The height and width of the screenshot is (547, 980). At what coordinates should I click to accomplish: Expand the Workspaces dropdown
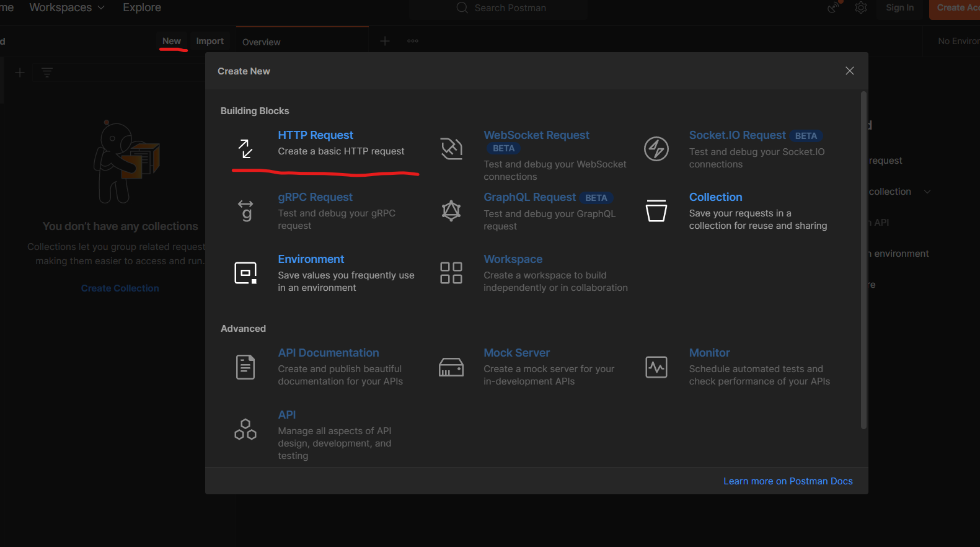(67, 7)
